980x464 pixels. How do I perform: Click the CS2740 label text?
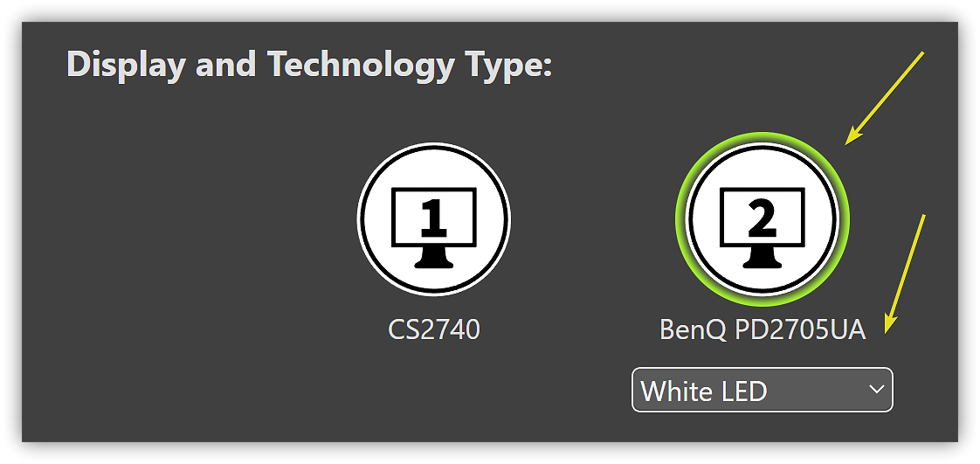tap(434, 330)
